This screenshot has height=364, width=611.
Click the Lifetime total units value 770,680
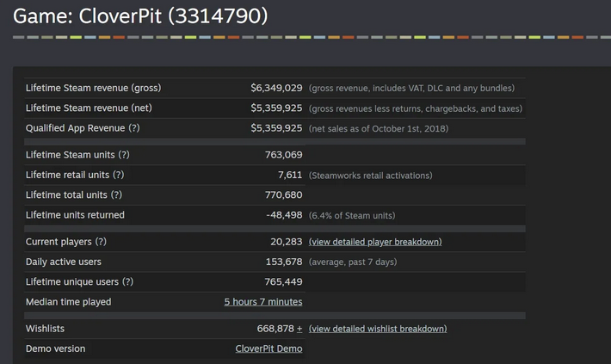pos(283,195)
